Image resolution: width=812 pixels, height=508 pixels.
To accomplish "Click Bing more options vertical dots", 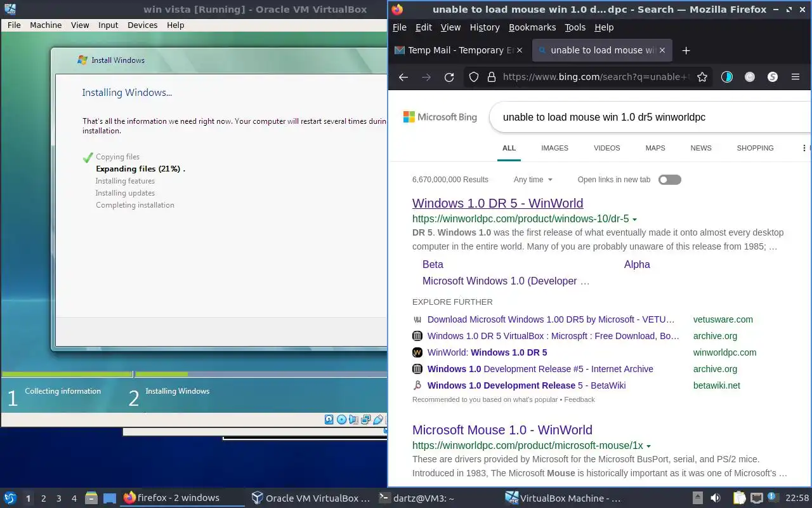I will coord(804,148).
